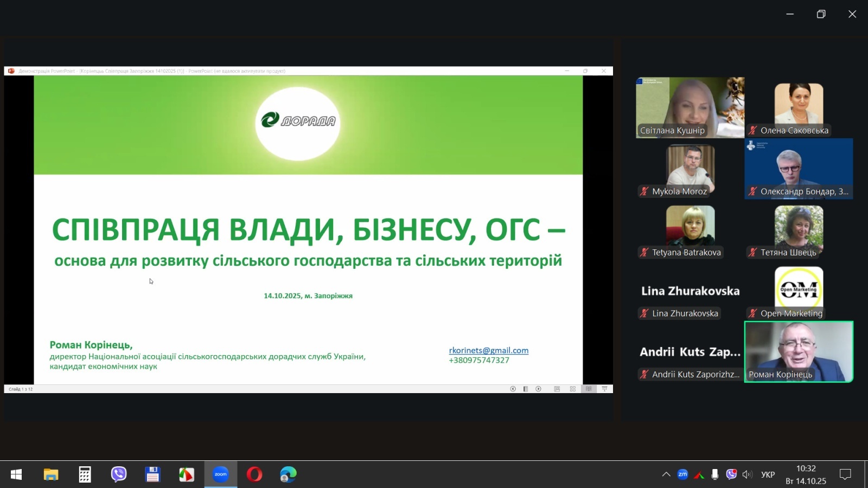The height and width of the screenshot is (488, 868).
Task: Go to previous slide in PowerPoint status bar
Action: tap(513, 389)
